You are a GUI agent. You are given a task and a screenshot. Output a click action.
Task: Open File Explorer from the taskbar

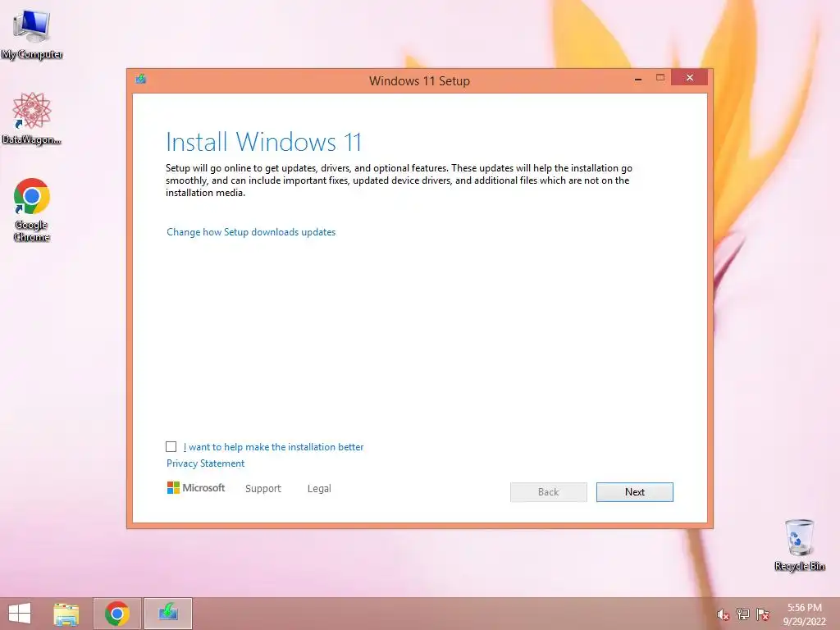66,614
